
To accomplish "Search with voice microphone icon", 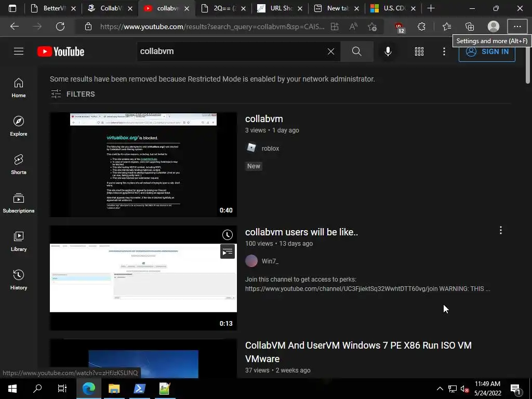I will click(x=388, y=51).
